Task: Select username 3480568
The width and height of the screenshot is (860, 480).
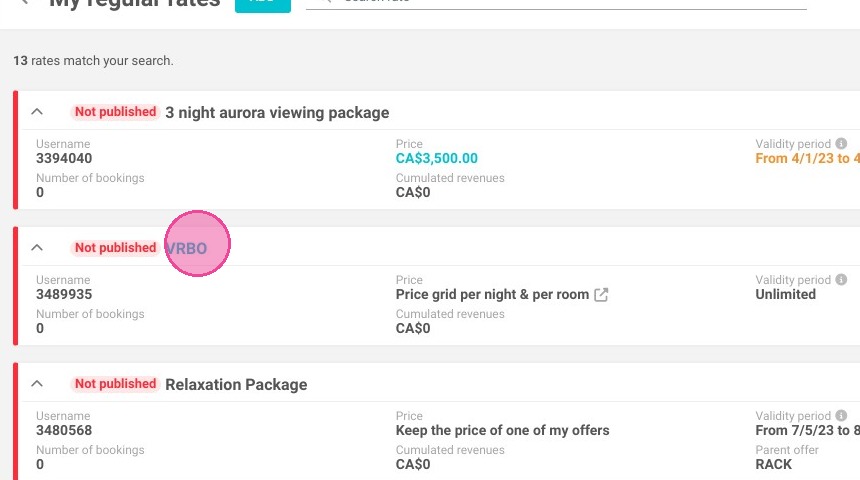Action: (64, 431)
